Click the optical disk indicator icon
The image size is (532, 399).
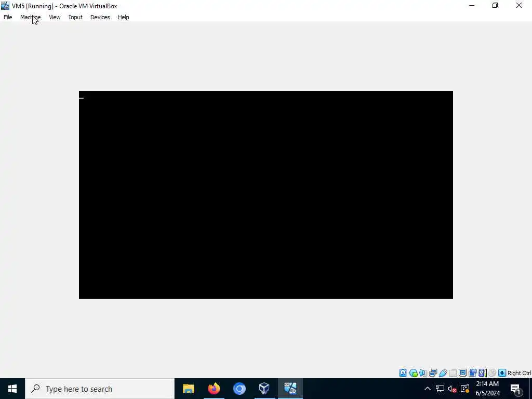[x=413, y=373]
